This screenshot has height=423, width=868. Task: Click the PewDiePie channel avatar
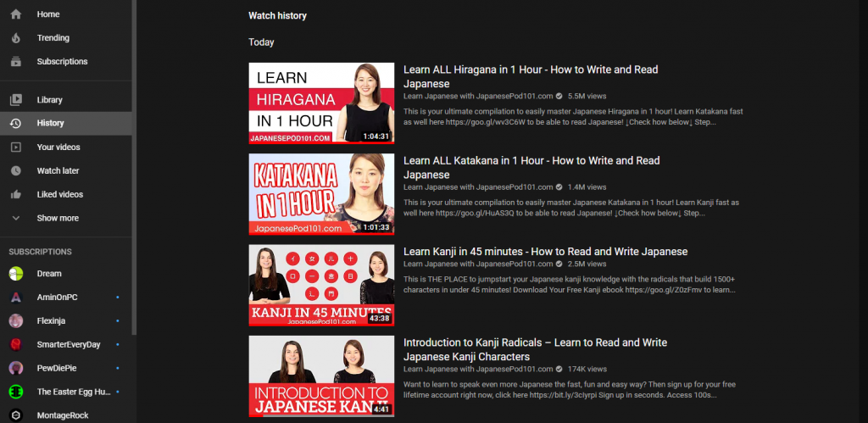tap(16, 368)
